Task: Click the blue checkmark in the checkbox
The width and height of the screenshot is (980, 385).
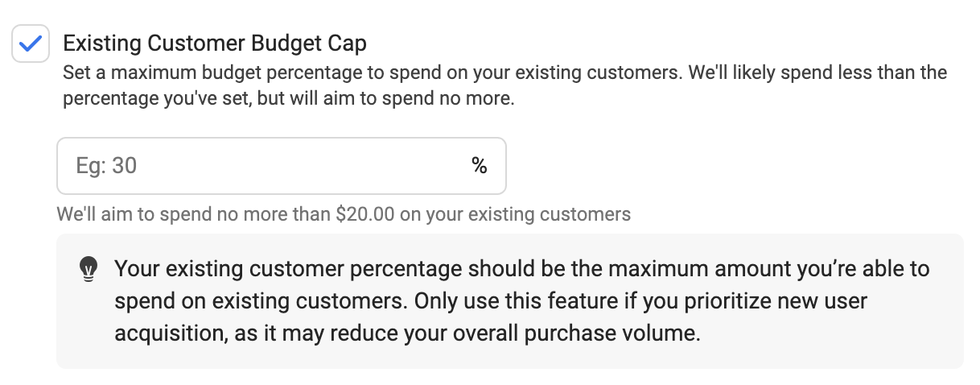Action: tap(31, 43)
